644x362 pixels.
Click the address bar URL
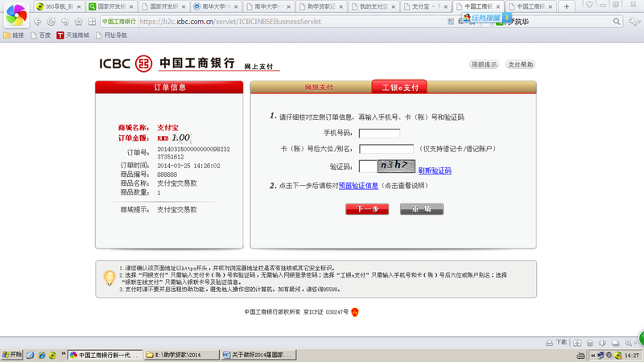pyautogui.click(x=230, y=22)
